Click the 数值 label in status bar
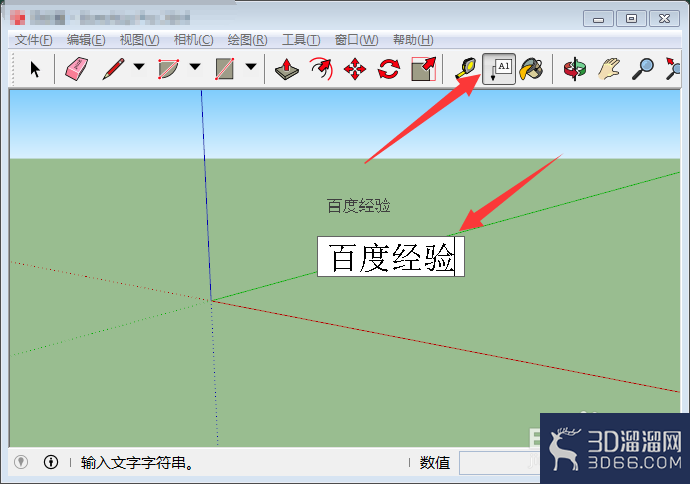The image size is (690, 484). [x=434, y=463]
